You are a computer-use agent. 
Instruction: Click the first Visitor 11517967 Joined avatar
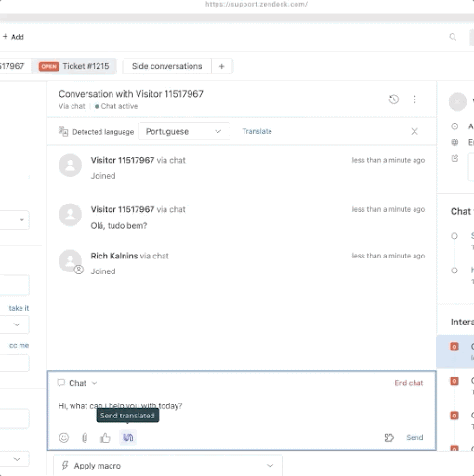[x=71, y=165]
